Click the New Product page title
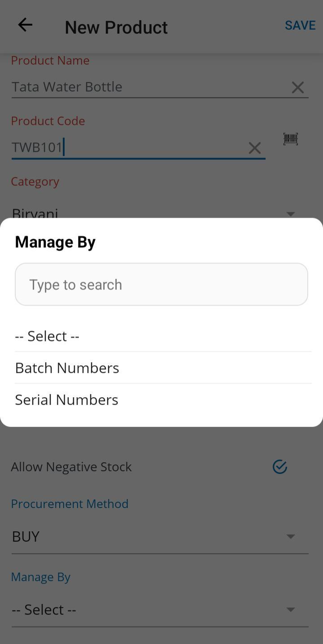Viewport: 323px width, 644px height. click(116, 27)
